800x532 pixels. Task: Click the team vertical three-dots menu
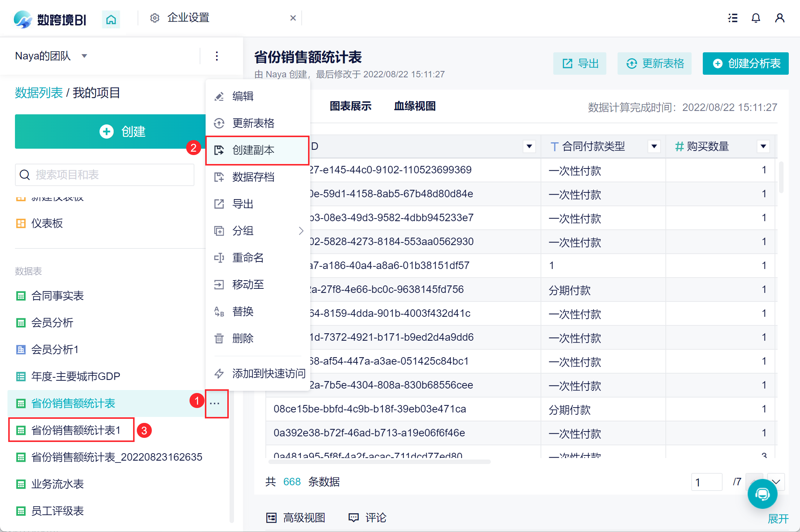pyautogui.click(x=217, y=56)
